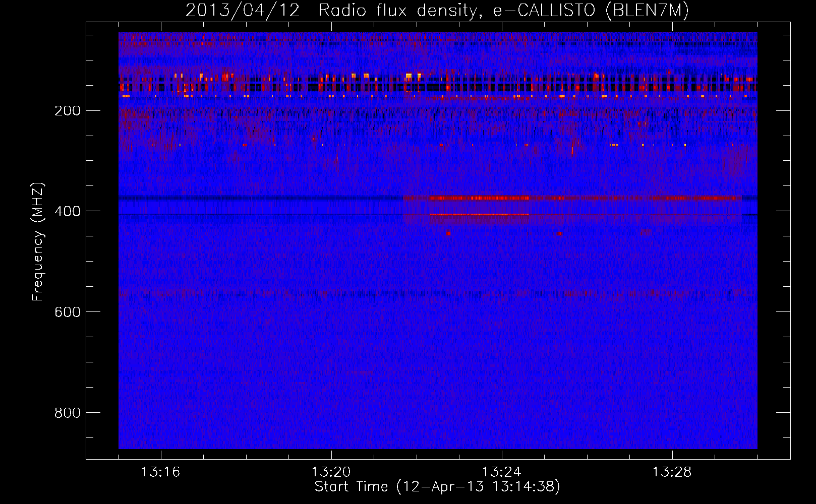Click the thin orange line just above 400 MHz
Viewport: 816px width, 504px height.
[x=480, y=214]
